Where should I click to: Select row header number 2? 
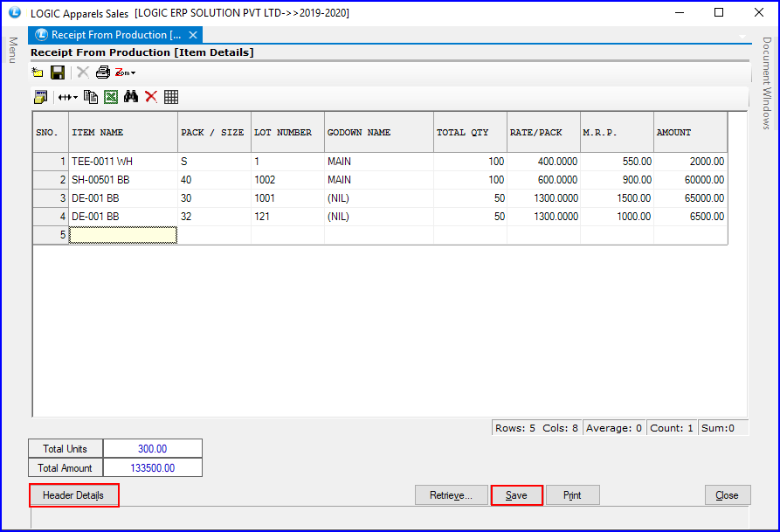click(51, 180)
